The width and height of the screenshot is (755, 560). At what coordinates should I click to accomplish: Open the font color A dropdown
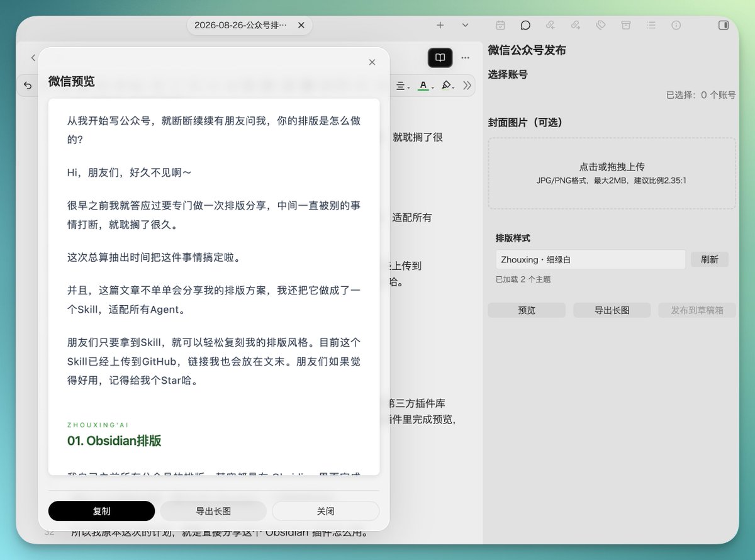point(425,86)
